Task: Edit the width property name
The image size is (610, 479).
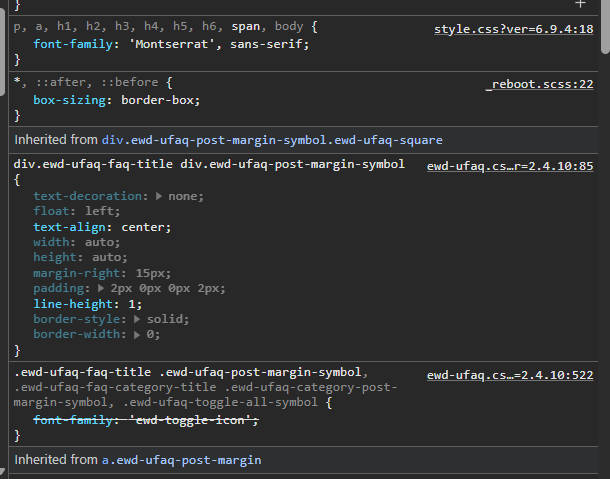Action: [51, 242]
